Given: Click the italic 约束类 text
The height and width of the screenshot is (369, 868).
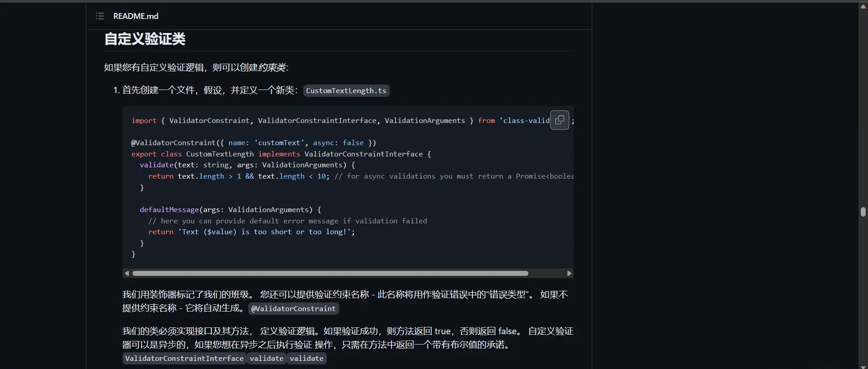Looking at the screenshot, I should pyautogui.click(x=272, y=68).
